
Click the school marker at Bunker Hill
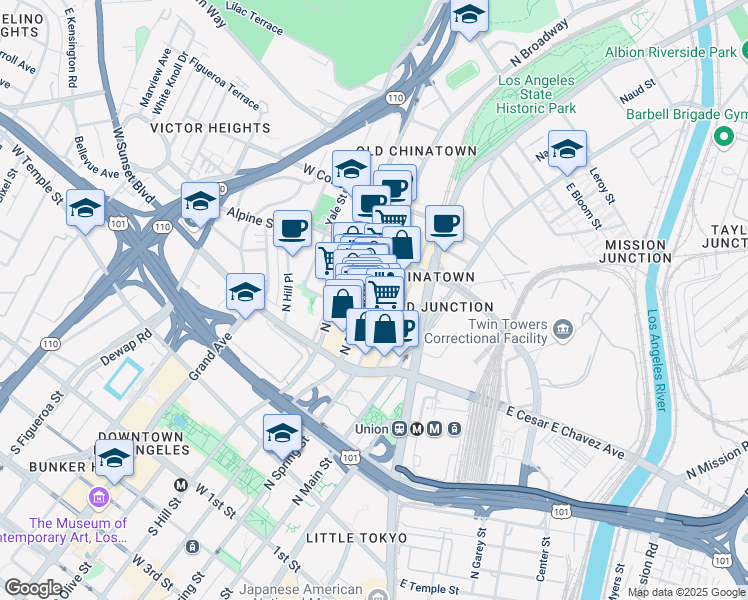point(114,461)
